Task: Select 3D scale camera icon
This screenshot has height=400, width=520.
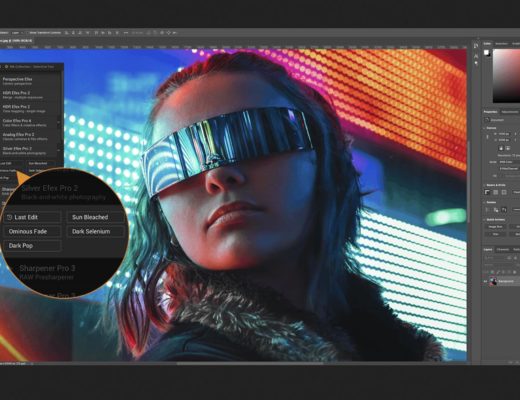Action: click(x=175, y=33)
